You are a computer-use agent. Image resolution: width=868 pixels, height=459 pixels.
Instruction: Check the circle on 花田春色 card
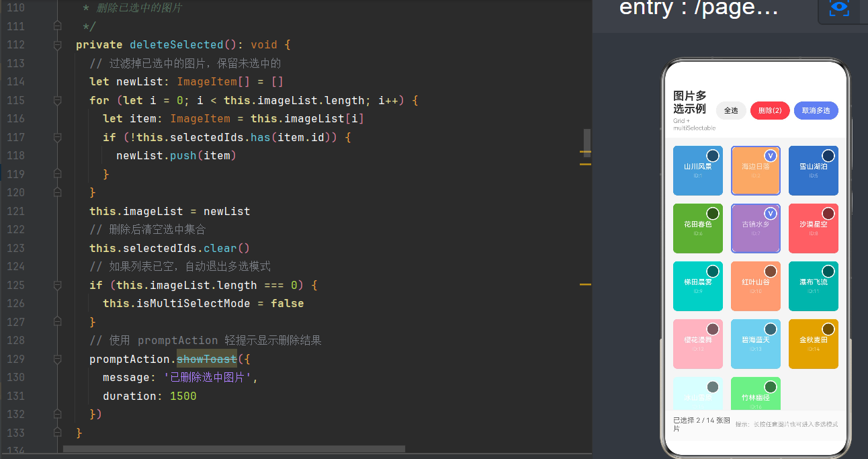713,214
